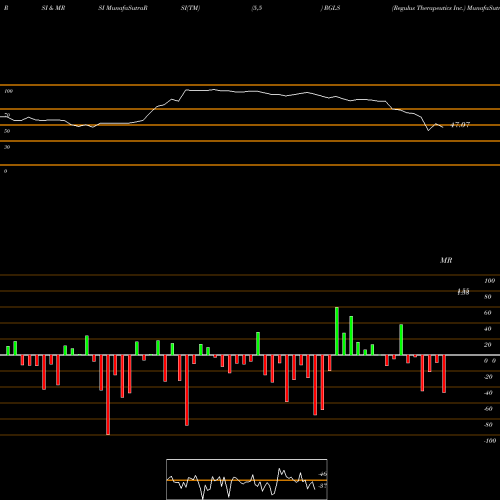Click the 47.07 RSI value label
The image size is (500, 500).
460,125
